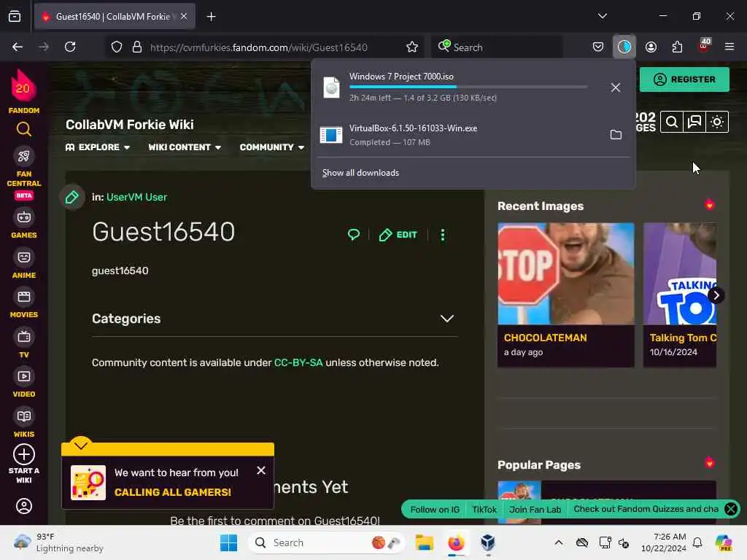This screenshot has width=747, height=560.
Task: Open the page's more actions three-dot menu
Action: [443, 234]
